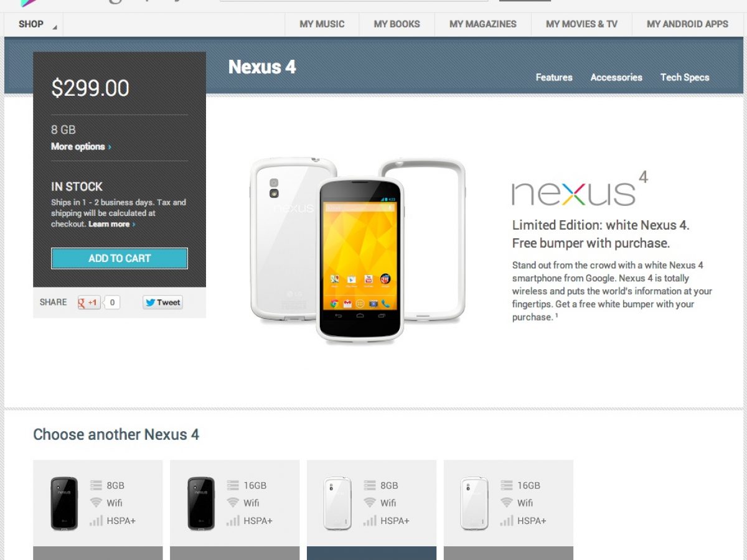747x560 pixels.
Task: Click the nexus 4 colorful logo
Action: [580, 190]
